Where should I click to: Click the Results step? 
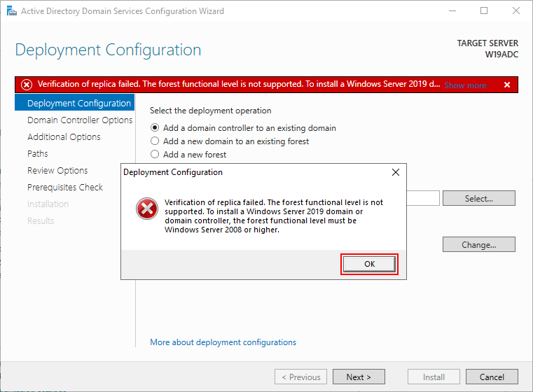pyautogui.click(x=41, y=220)
